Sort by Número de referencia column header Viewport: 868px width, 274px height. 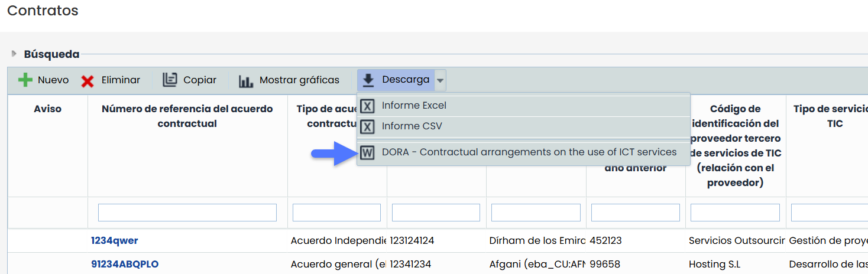pyautogui.click(x=187, y=116)
